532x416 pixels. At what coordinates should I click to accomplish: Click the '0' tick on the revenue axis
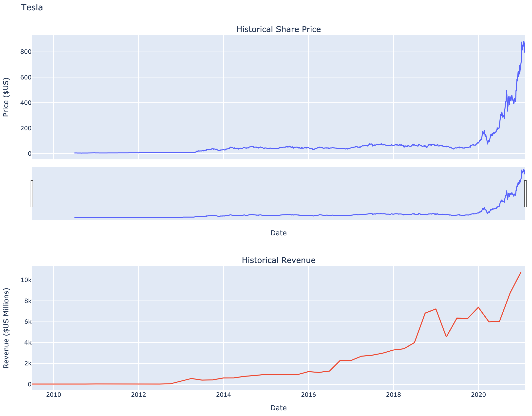[x=30, y=384]
